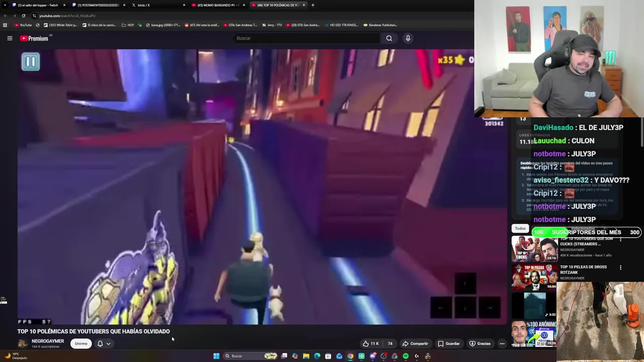Open the 'Jerry - 7TV' bookmark
The image size is (644, 362).
point(272,25)
